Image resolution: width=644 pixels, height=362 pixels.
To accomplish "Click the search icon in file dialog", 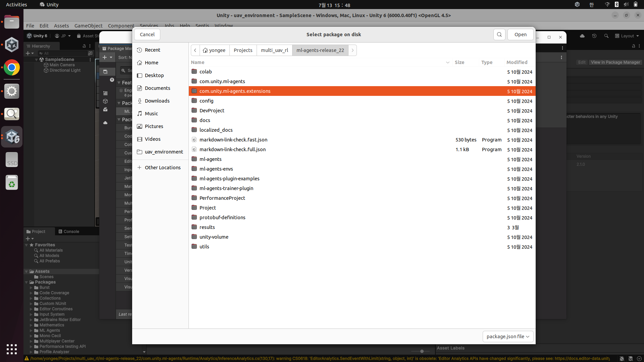I will (x=499, y=35).
